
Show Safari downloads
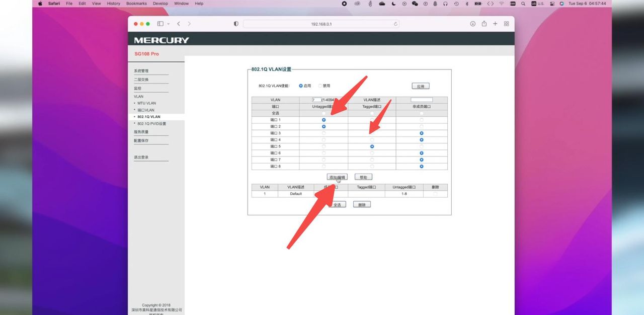click(472, 24)
